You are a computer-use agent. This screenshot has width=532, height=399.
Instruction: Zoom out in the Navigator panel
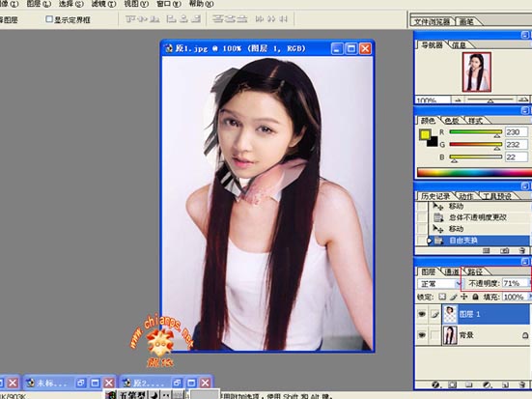coord(458,100)
